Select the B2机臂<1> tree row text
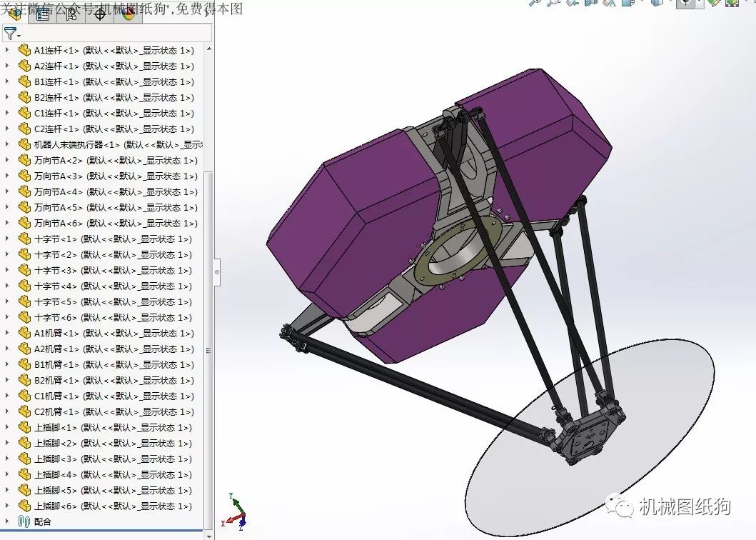 114,380
